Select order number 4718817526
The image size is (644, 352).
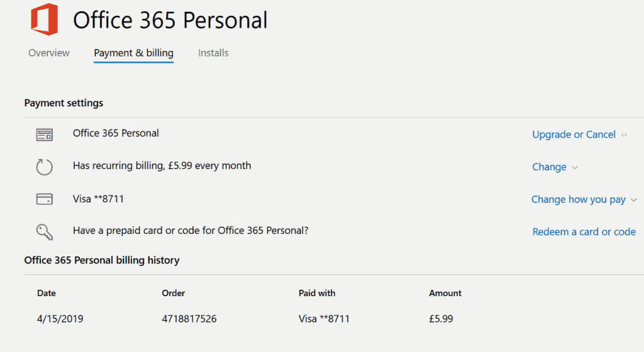(x=189, y=319)
